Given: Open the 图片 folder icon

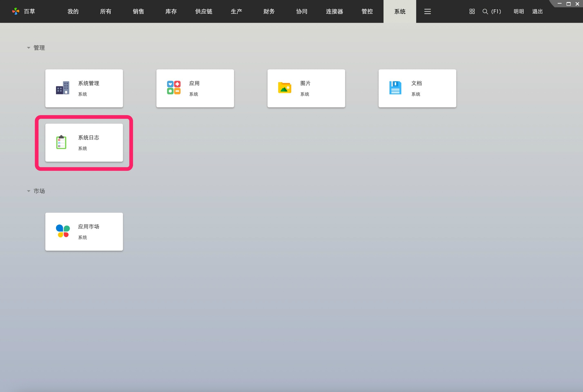Looking at the screenshot, I should coord(285,88).
